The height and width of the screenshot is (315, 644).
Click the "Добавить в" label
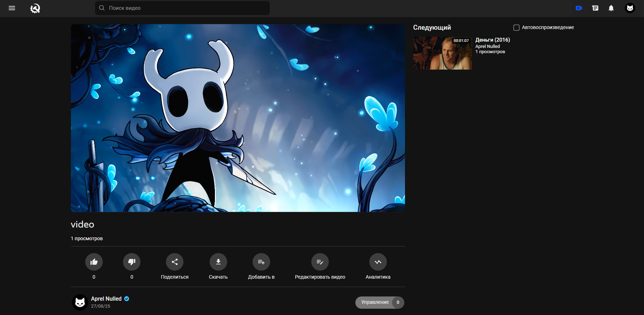click(x=261, y=277)
